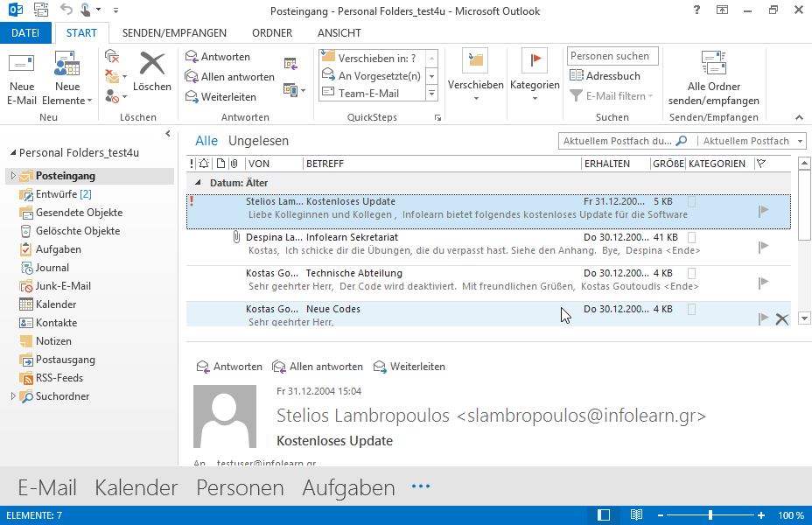Switch to Kalender in navigation bar
The width and height of the screenshot is (812, 525).
(x=136, y=487)
